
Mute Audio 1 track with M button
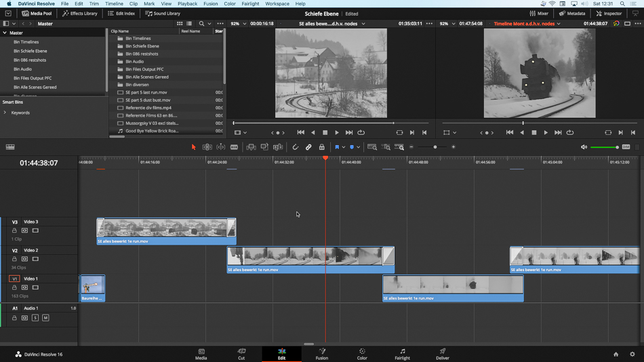(x=45, y=317)
